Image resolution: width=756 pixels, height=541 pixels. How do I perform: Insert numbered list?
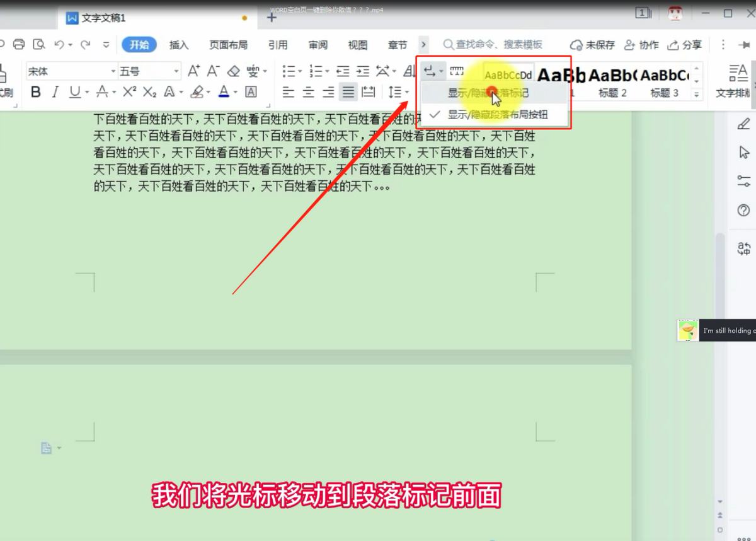click(316, 71)
